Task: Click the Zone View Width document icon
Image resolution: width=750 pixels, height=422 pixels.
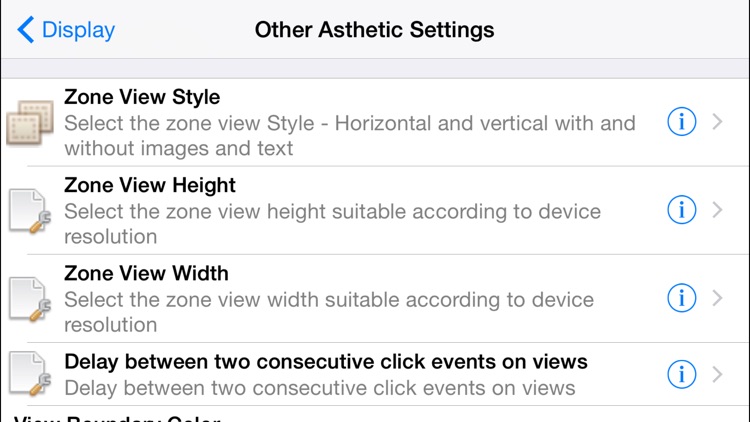Action: [28, 299]
